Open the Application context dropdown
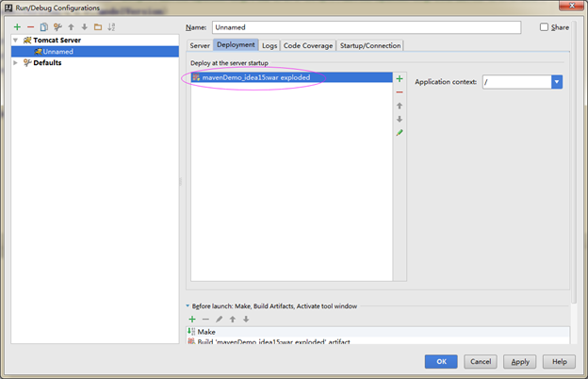The width and height of the screenshot is (588, 379). click(x=557, y=82)
